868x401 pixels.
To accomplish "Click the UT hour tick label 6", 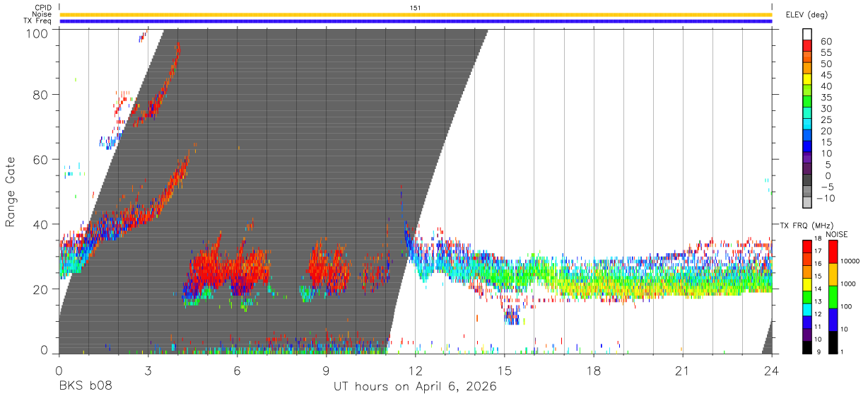I will 237,370.
